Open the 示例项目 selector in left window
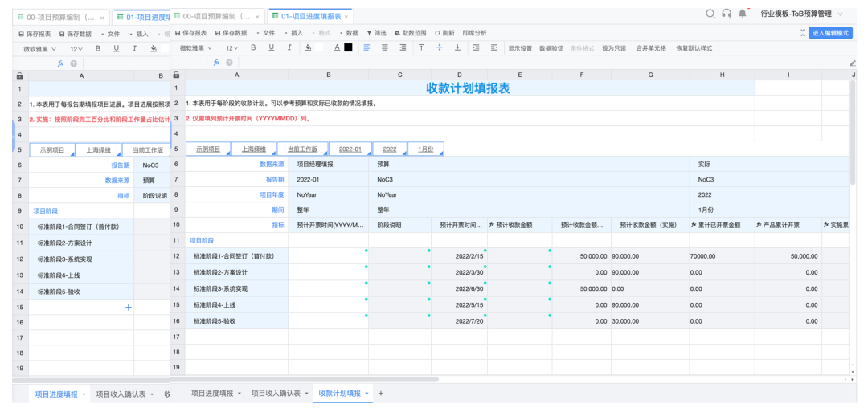Screen dimensions: 868x412 tap(52, 149)
